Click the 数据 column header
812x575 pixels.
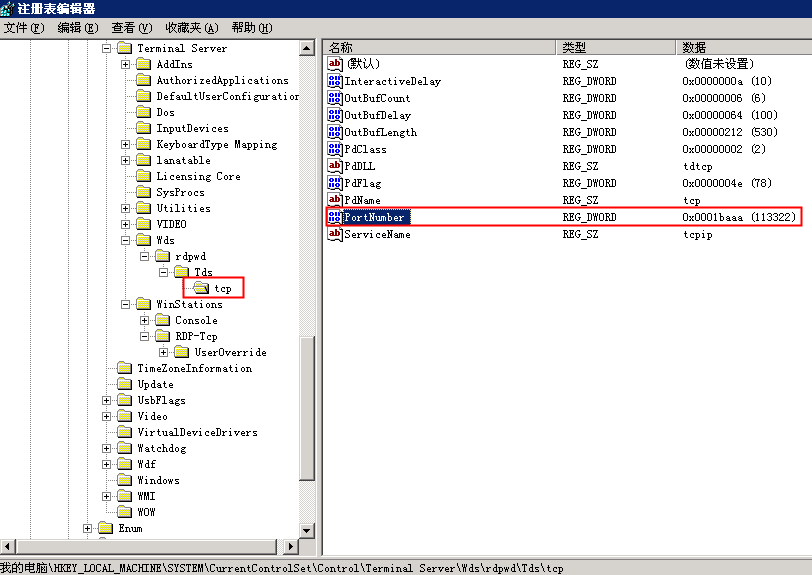(x=740, y=47)
